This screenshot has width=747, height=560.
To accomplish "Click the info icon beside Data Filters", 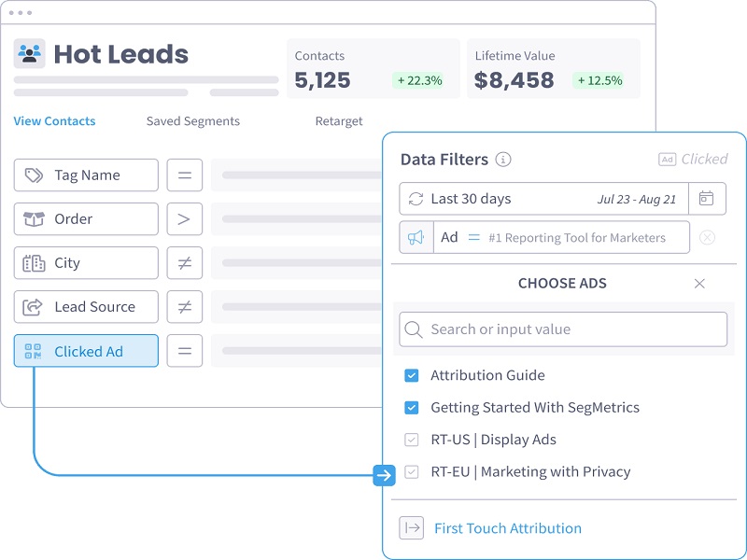I will pyautogui.click(x=503, y=160).
